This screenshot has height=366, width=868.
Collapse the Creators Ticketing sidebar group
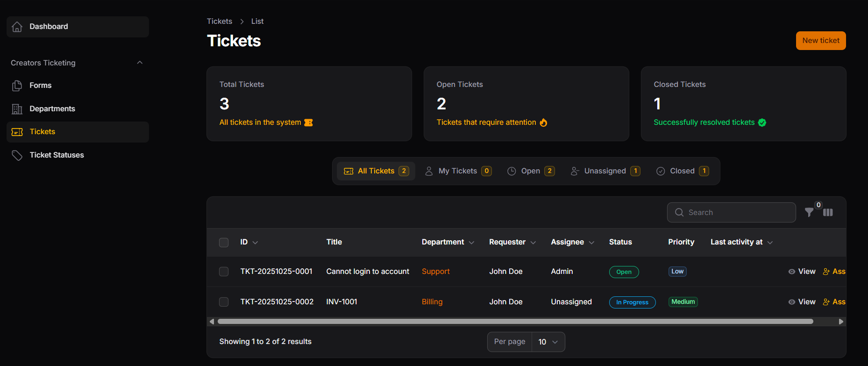[x=140, y=63]
